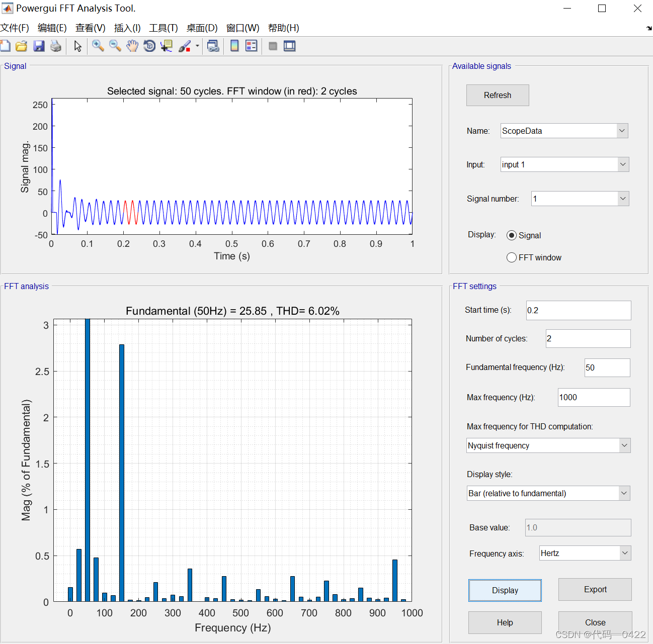The height and width of the screenshot is (644, 653).
Task: Open the Frequency axis Hertz dropdown
Action: [x=585, y=553]
